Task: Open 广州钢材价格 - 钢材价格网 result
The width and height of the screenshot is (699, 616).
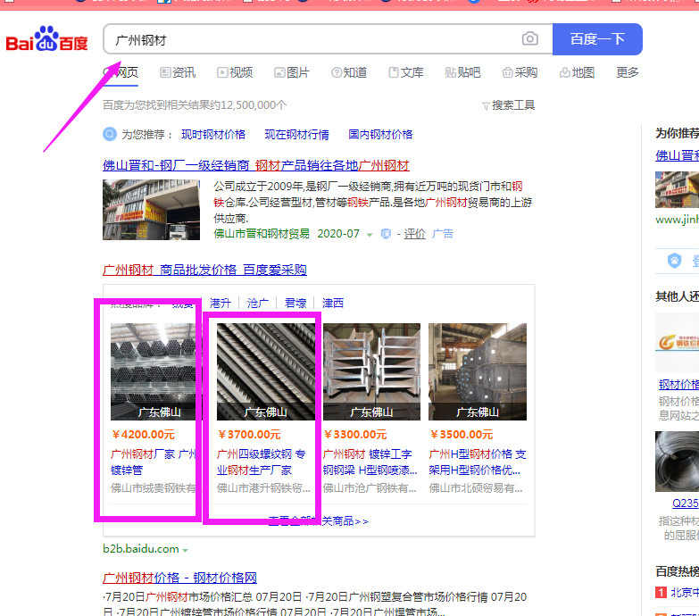Action: pyautogui.click(x=179, y=579)
